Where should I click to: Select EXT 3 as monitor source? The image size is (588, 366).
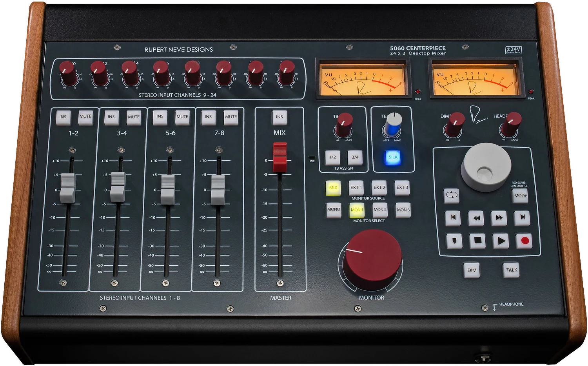402,188
